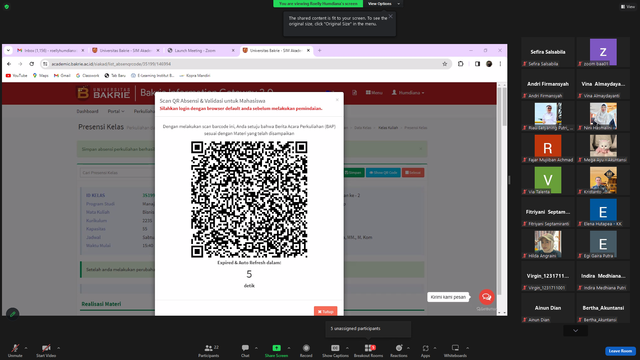Open the Menu grid item
This screenshot has width=640, height=360.
click(374, 93)
